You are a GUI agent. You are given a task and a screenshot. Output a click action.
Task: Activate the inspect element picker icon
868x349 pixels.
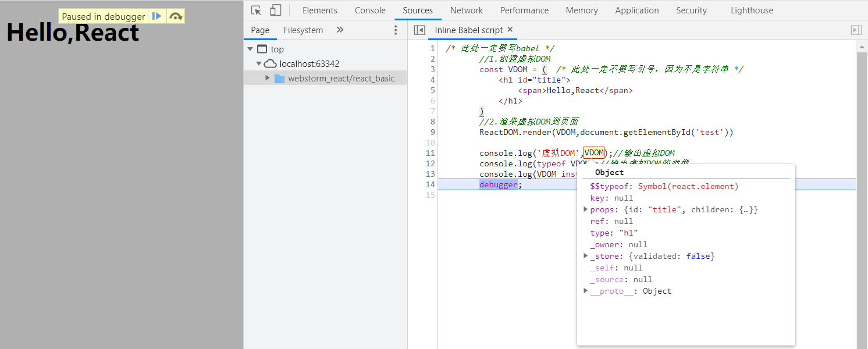click(256, 10)
